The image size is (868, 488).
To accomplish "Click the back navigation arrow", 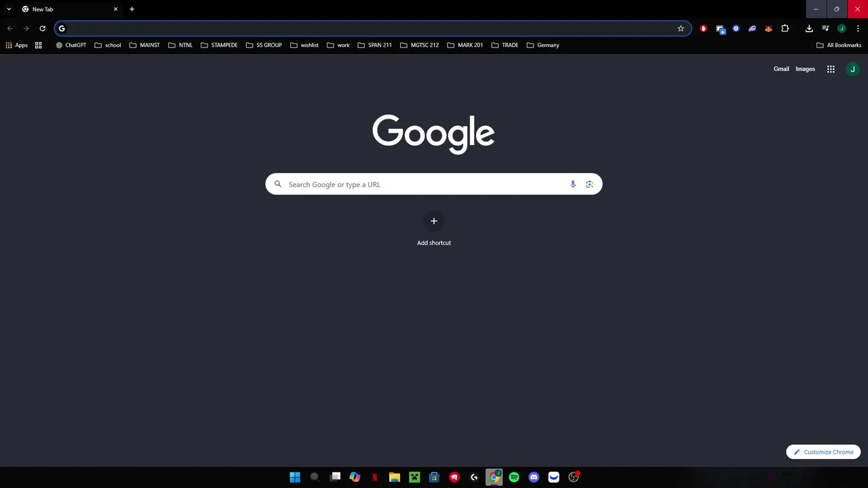I will [x=9, y=28].
